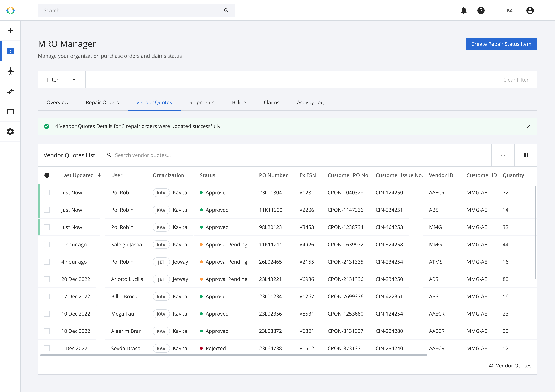The height and width of the screenshot is (392, 555).
Task: Click PO number 23L08872
Action: [270, 331]
